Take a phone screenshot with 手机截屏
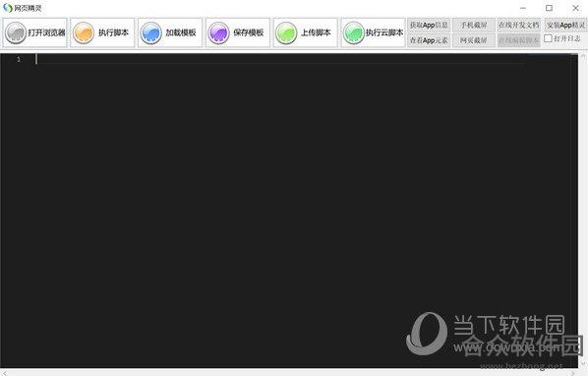Viewport: 588px width, 376px height. pos(474,26)
